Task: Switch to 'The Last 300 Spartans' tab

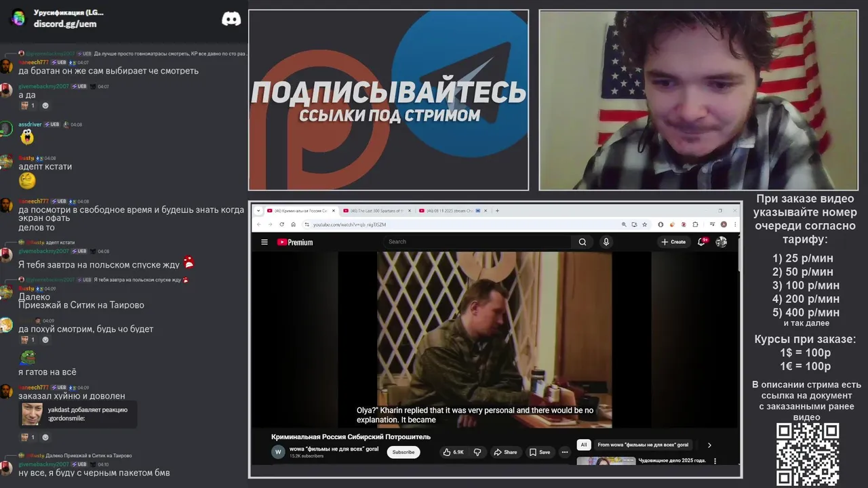Action: tap(377, 211)
